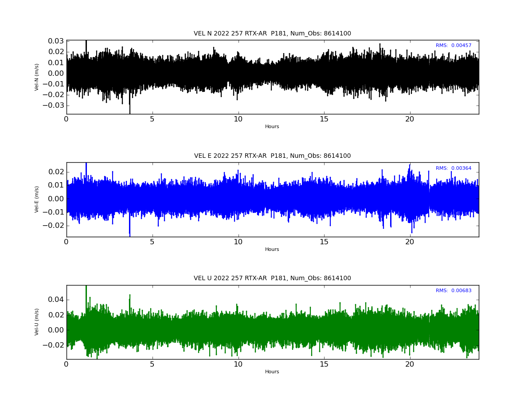This screenshot has height=399, width=532.
Task: Click the 0.04 tick on the Vel-U axis
Action: tap(56, 300)
